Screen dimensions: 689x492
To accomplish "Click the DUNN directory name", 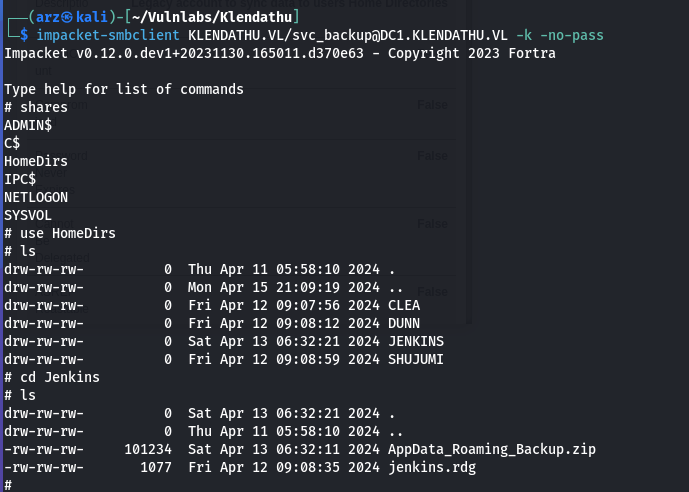I will [x=404, y=323].
